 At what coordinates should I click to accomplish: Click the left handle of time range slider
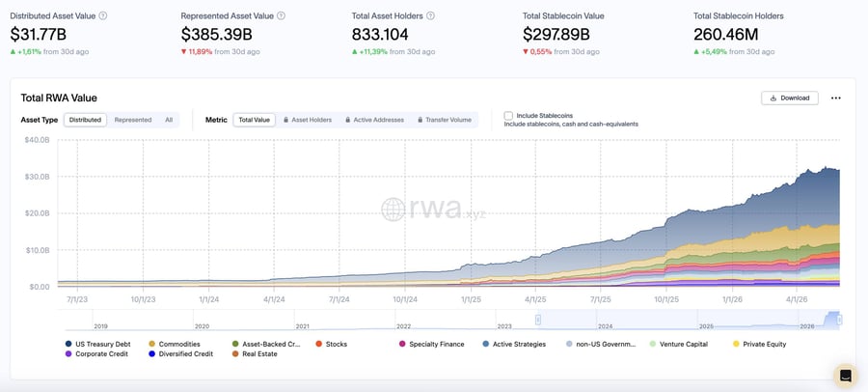point(537,320)
